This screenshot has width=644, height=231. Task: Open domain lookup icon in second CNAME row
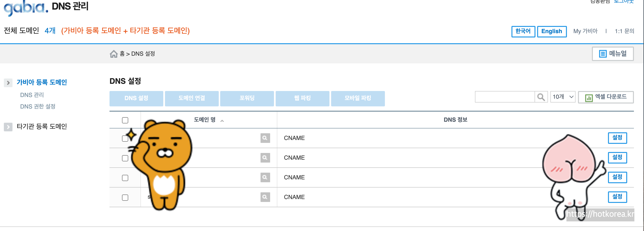(x=265, y=158)
